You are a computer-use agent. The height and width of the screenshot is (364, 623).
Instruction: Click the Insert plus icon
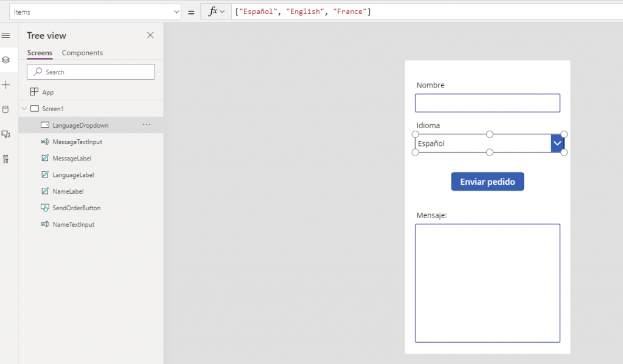(6, 84)
